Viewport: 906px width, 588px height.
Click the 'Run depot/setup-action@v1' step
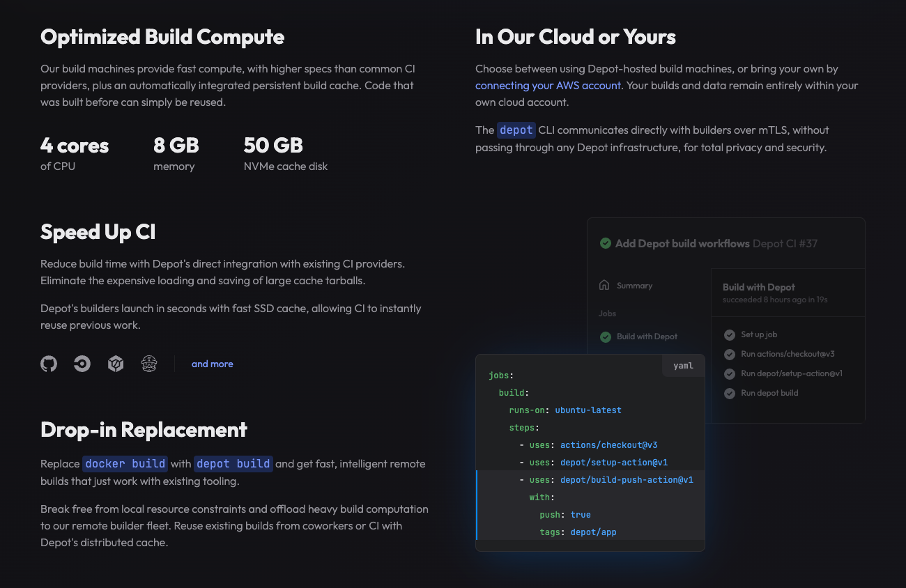(x=792, y=374)
